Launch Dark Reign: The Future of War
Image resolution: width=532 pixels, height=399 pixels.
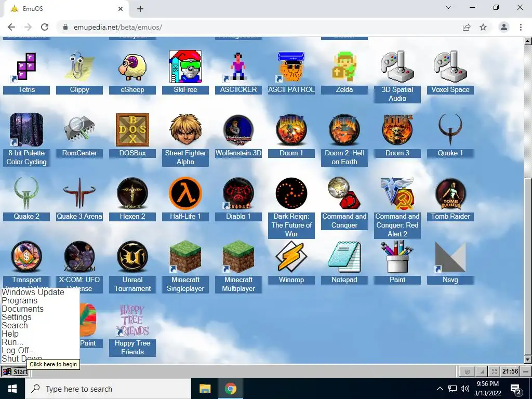pyautogui.click(x=291, y=193)
